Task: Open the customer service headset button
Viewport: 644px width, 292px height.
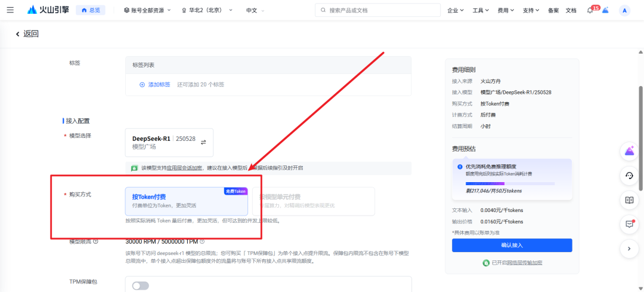Action: [x=629, y=176]
